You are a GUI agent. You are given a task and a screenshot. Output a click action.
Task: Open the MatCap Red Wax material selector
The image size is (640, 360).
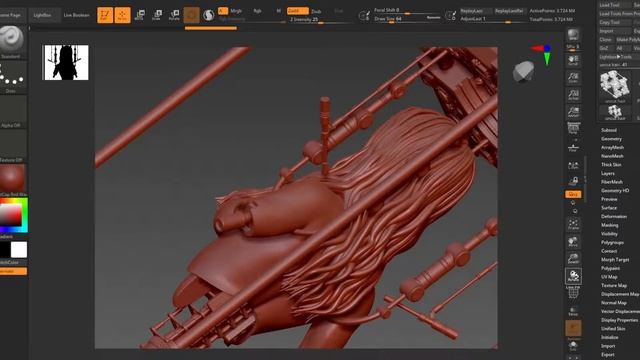pos(12,181)
